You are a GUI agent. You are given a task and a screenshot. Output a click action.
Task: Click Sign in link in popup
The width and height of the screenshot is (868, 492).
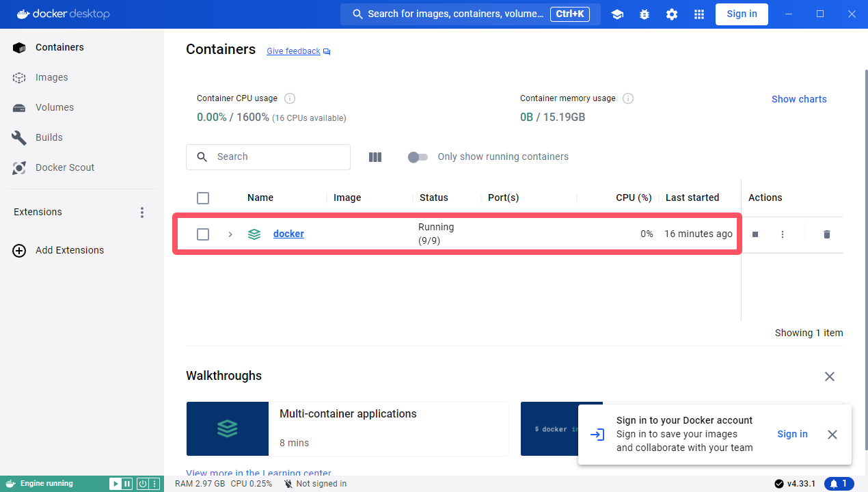[x=792, y=435]
